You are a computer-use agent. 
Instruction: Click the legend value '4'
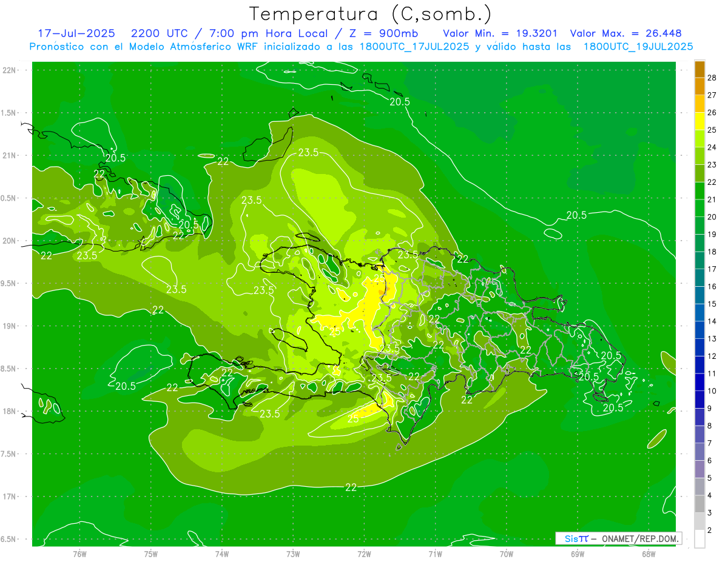click(x=710, y=495)
